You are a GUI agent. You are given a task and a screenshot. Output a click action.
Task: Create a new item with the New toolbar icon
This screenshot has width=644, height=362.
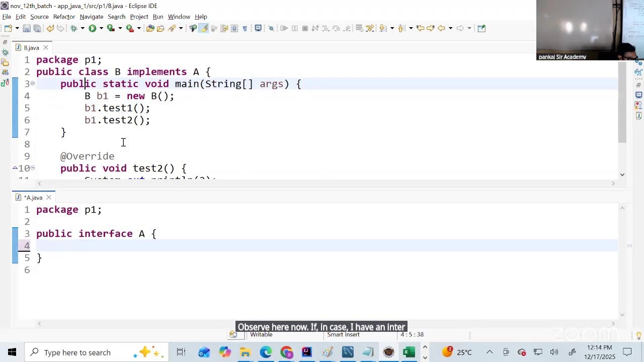(x=8, y=28)
